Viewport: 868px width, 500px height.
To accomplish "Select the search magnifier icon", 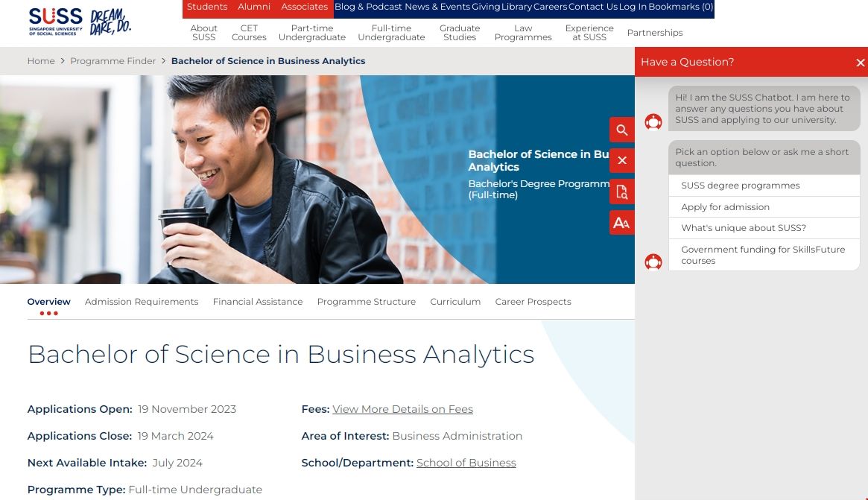I will [621, 129].
